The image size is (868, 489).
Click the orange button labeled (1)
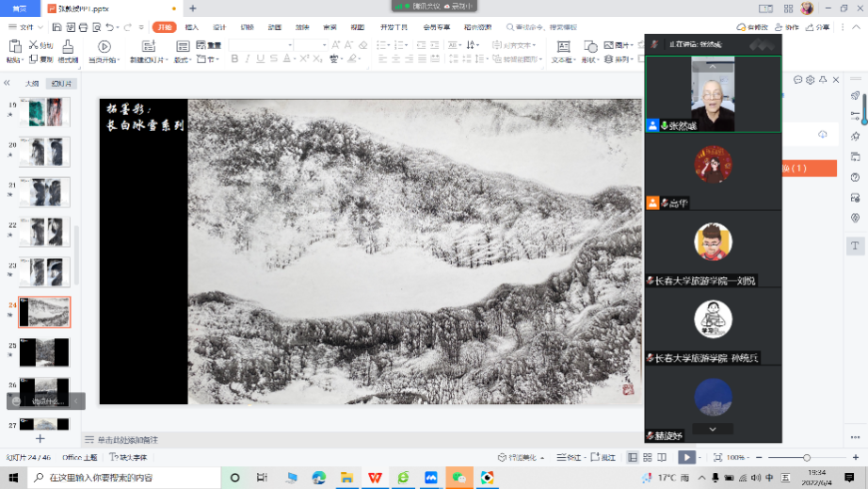[x=810, y=169]
